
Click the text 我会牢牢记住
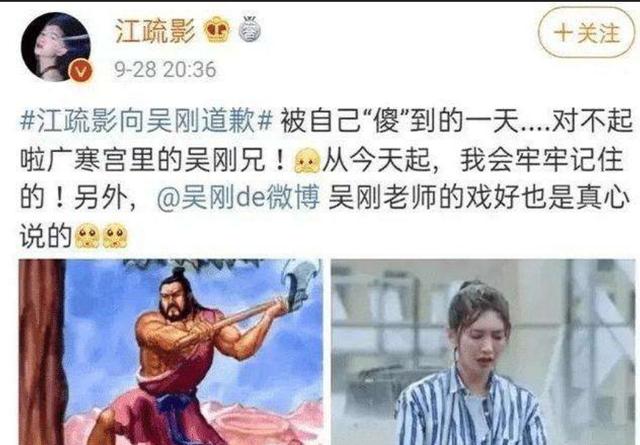click(x=542, y=160)
